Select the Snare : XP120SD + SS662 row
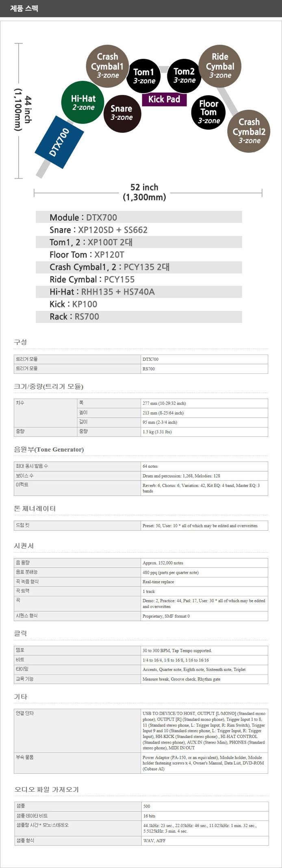 (139, 230)
